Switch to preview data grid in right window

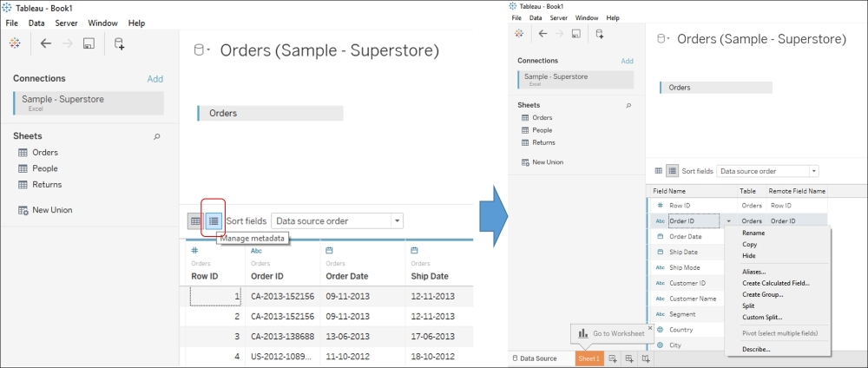coord(659,171)
